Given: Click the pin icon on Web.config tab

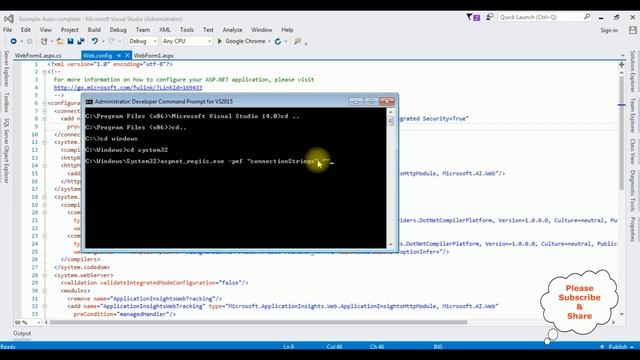Looking at the screenshot, I should pyautogui.click(x=119, y=56).
